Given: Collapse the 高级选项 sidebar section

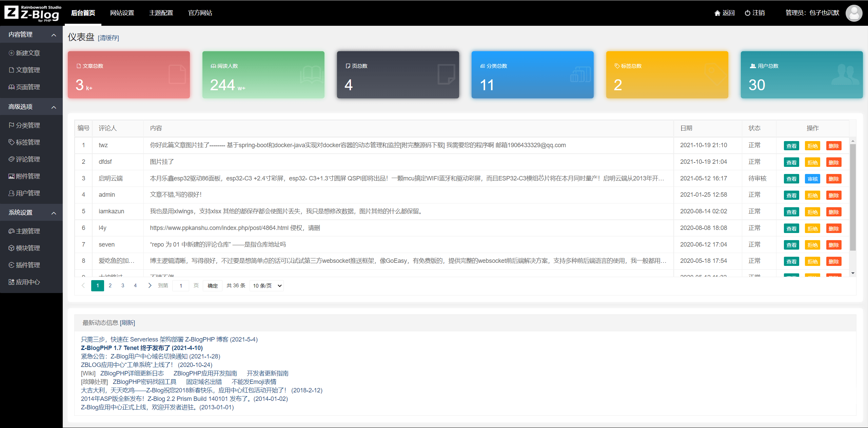Looking at the screenshot, I should tap(54, 107).
